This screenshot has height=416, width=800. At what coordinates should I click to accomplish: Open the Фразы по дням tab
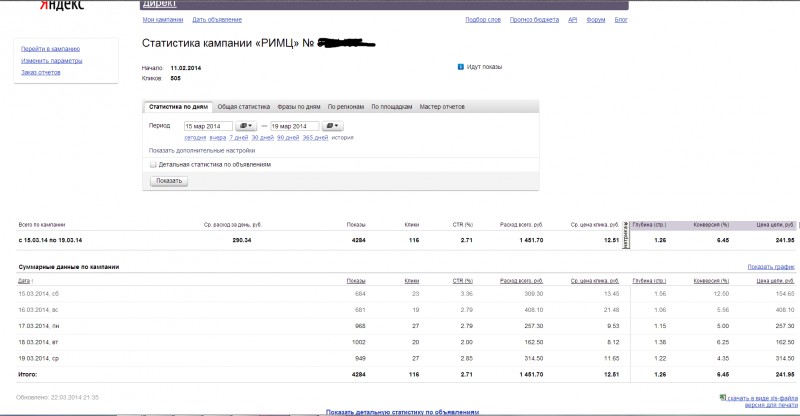coord(298,107)
